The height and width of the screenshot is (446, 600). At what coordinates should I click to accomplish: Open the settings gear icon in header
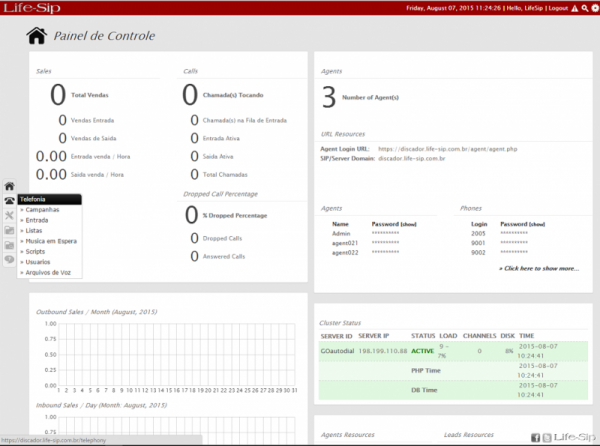click(x=595, y=8)
